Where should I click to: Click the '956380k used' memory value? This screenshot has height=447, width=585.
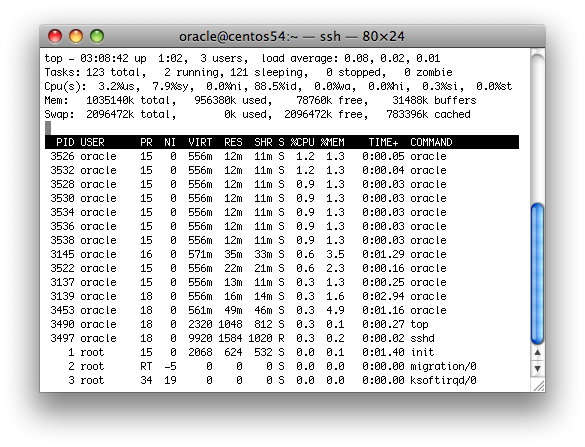click(230, 100)
